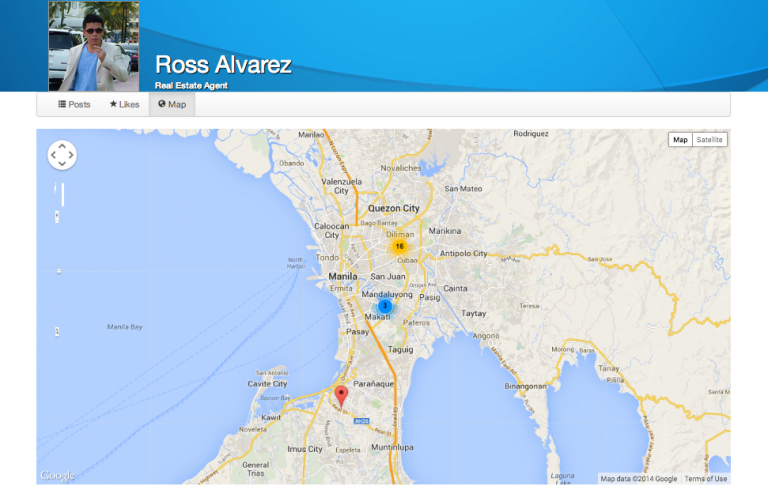Click the Parañaque map label
Viewport: 768px width, 490px height.
click(x=374, y=384)
